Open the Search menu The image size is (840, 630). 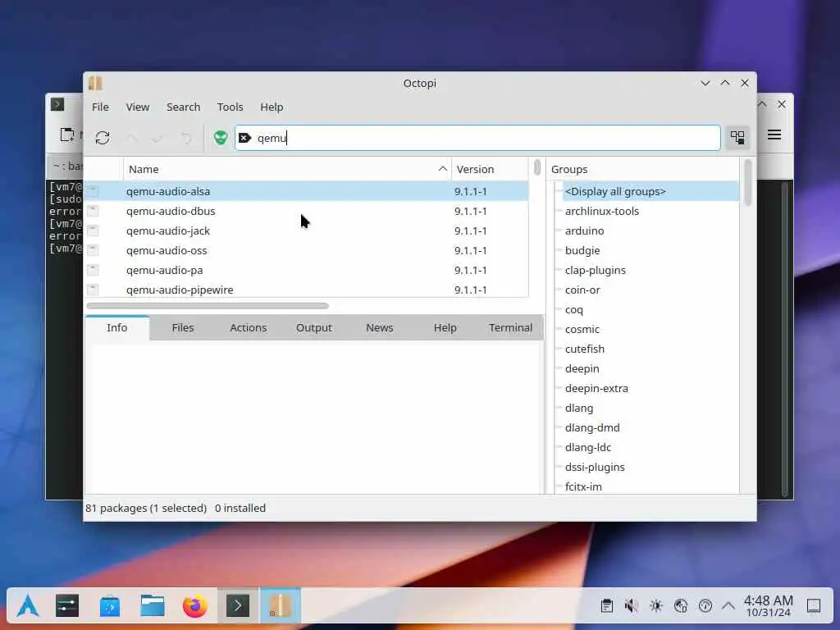pos(183,107)
